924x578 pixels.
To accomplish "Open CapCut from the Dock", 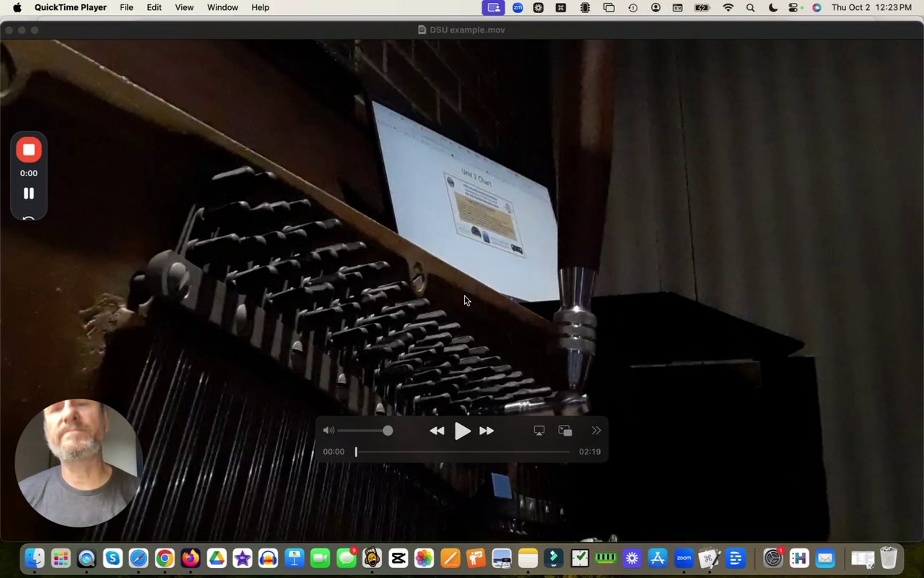I will [x=398, y=558].
